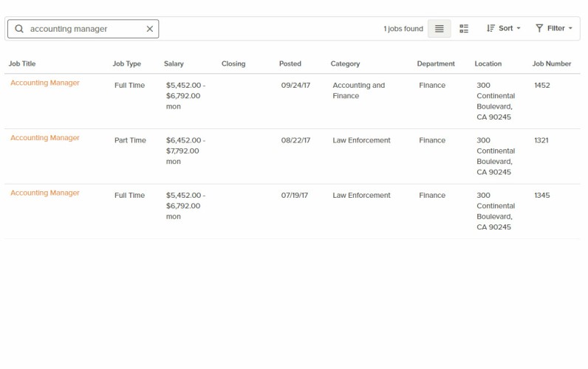Click the Job Number column header
Screen dimensions: 588x369
[x=552, y=63]
